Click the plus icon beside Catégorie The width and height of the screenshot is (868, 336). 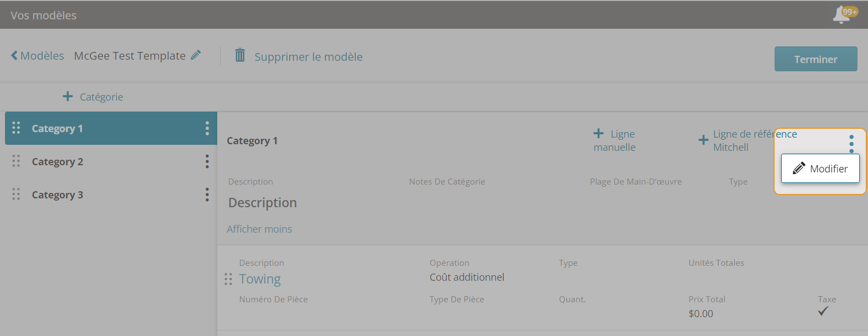click(x=68, y=97)
